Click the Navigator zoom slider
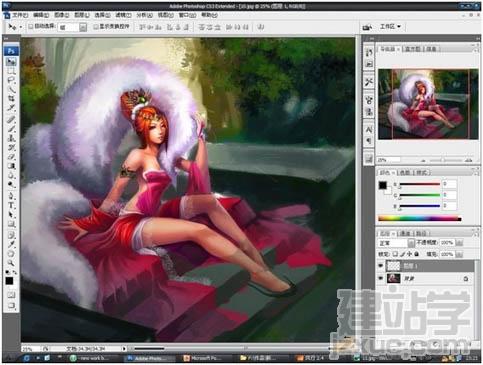 pyautogui.click(x=443, y=160)
